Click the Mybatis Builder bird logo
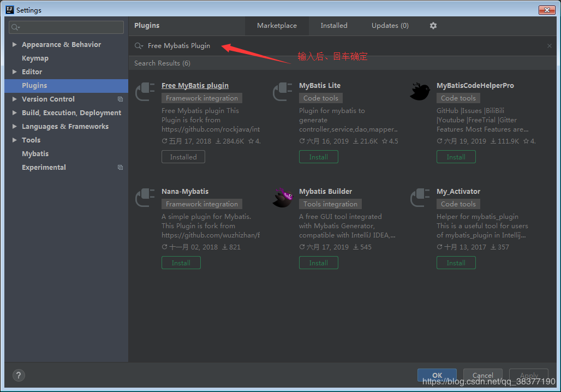This screenshot has width=561, height=392. [x=283, y=198]
